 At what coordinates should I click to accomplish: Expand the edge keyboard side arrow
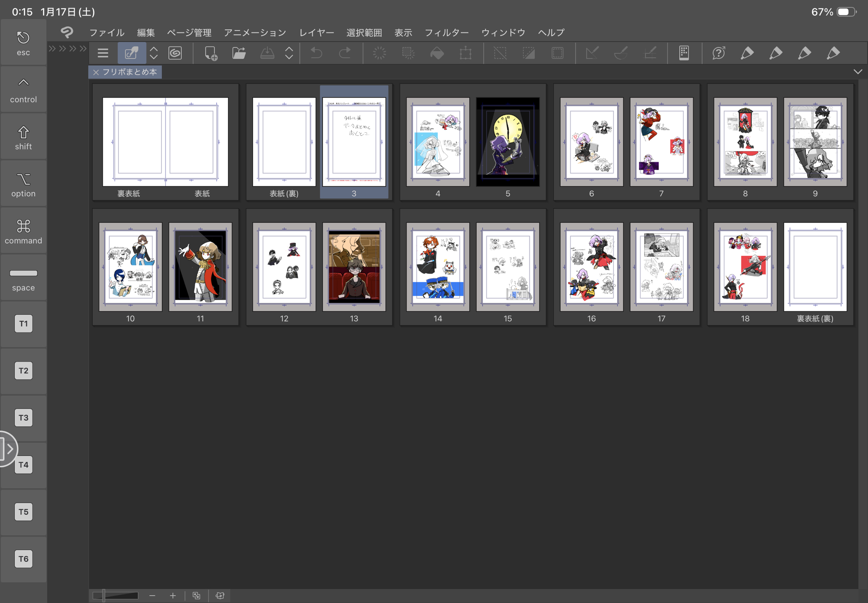(x=9, y=449)
